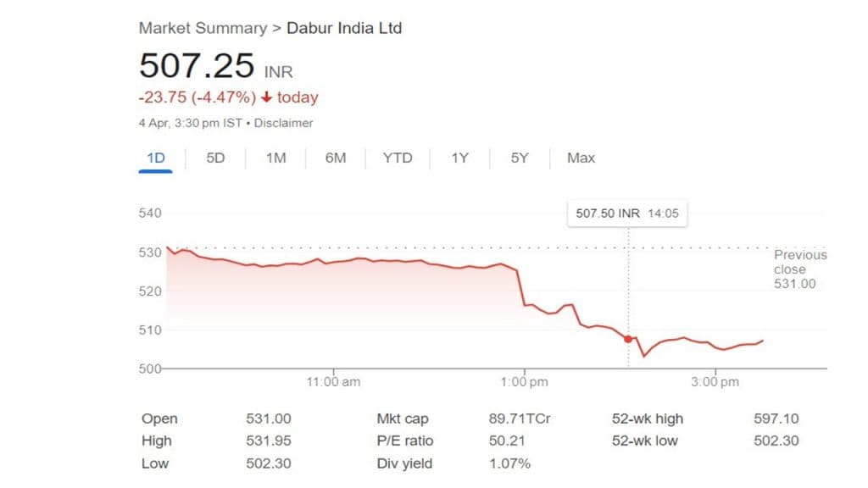Image resolution: width=868 pixels, height=488 pixels.
Task: Switch to the 1Y tab
Action: tap(459, 158)
